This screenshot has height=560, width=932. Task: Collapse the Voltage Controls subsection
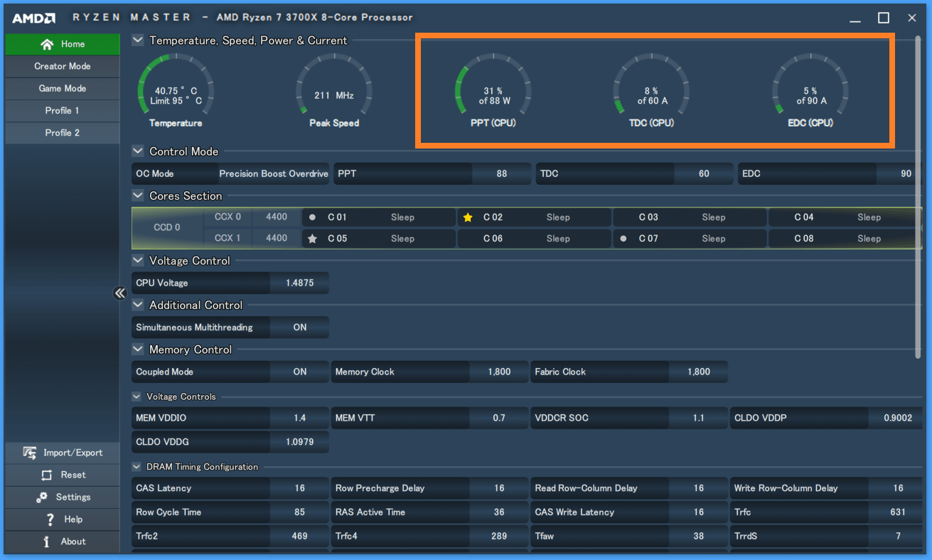coord(137,397)
